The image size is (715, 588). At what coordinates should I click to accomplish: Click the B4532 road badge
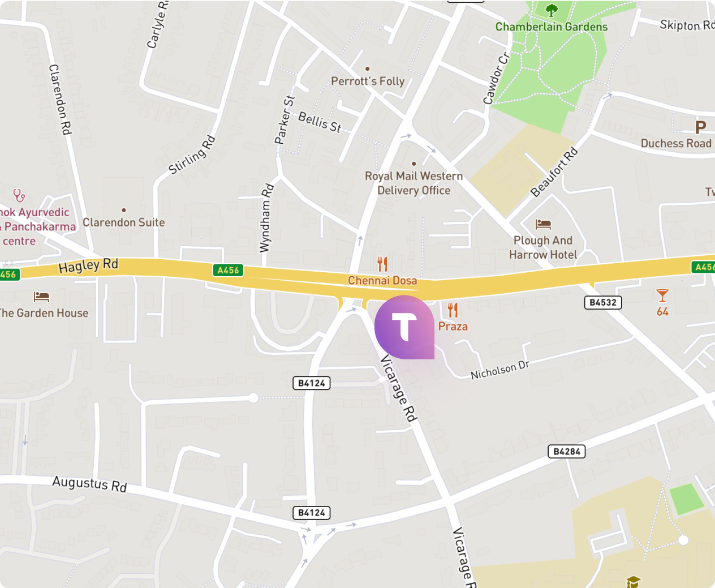click(603, 302)
